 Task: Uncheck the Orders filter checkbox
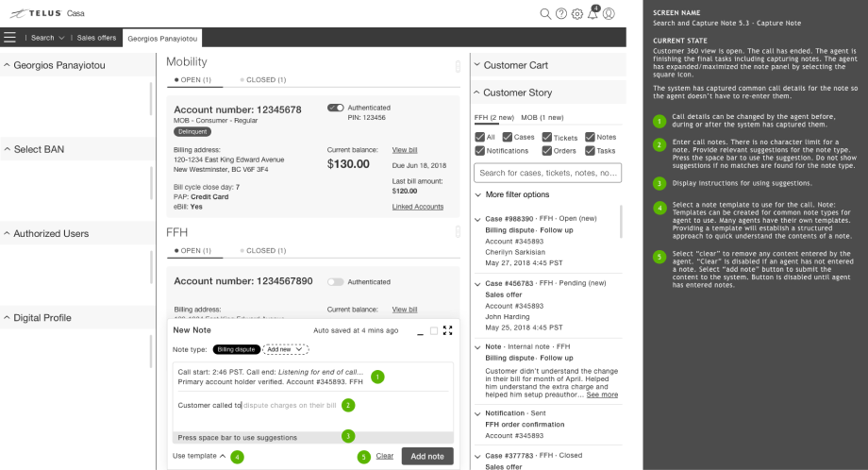(547, 151)
